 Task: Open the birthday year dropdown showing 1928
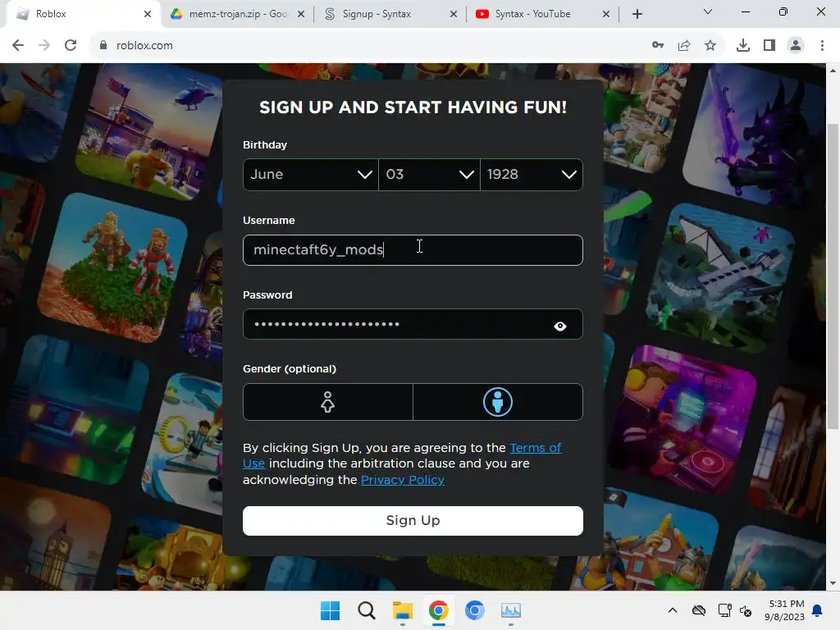tap(532, 175)
